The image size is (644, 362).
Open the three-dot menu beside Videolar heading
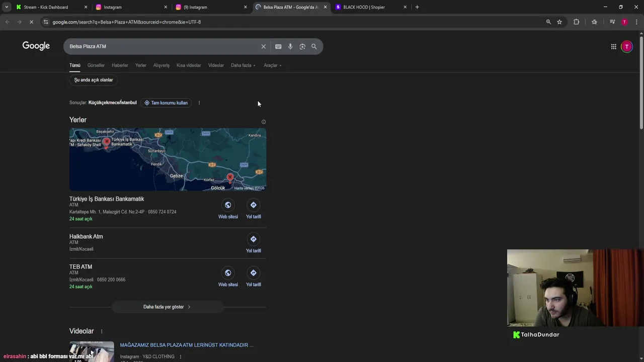(x=102, y=331)
